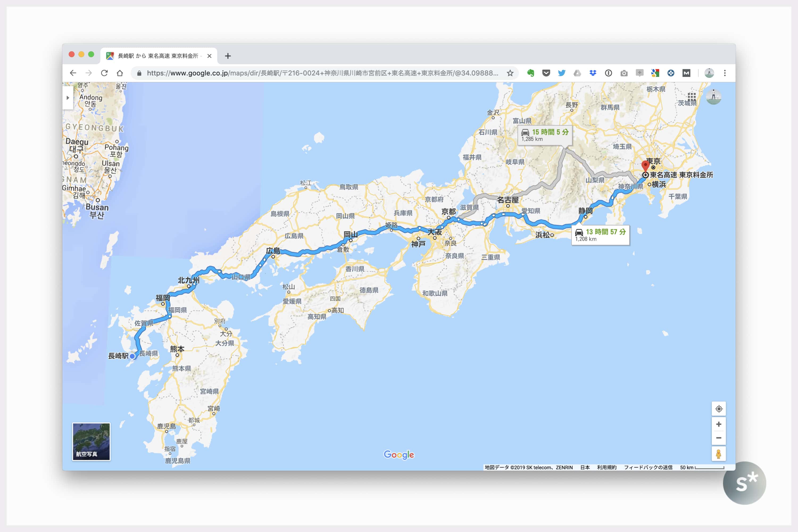Screen dimensions: 798x532
Task: Click the camera screenshot extension
Action: (x=624, y=73)
